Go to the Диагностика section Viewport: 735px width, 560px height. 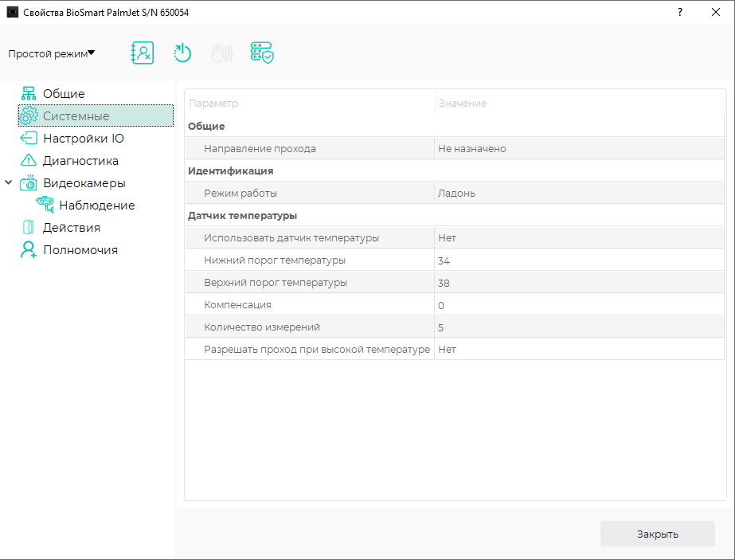(x=80, y=161)
